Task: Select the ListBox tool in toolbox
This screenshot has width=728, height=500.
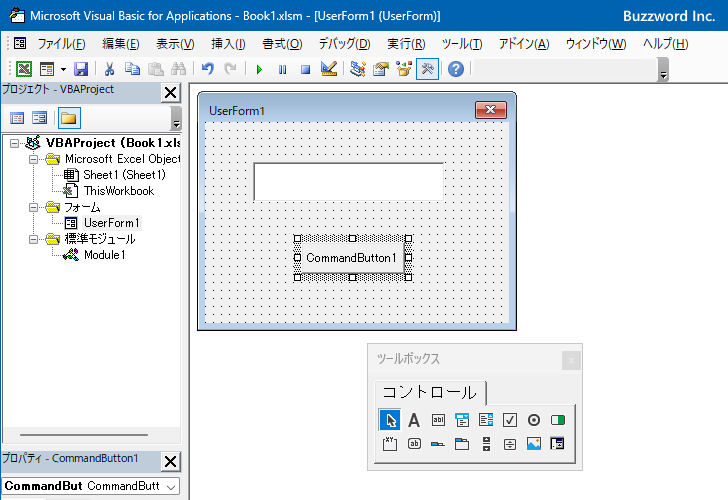Action: pos(486,420)
